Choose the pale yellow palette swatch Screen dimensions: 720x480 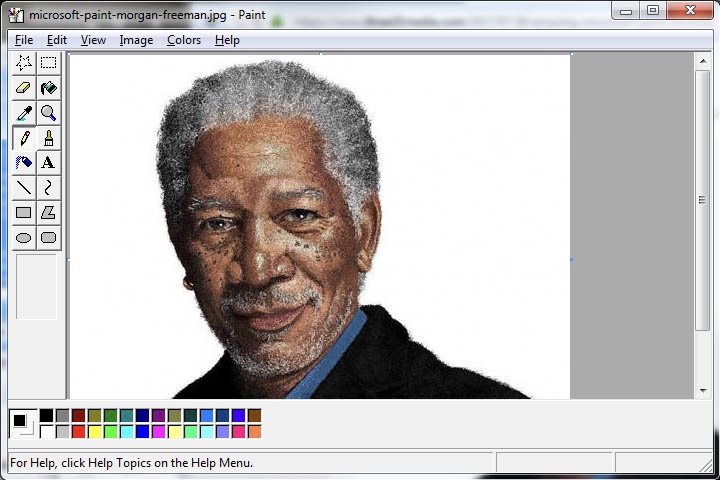coord(174,432)
